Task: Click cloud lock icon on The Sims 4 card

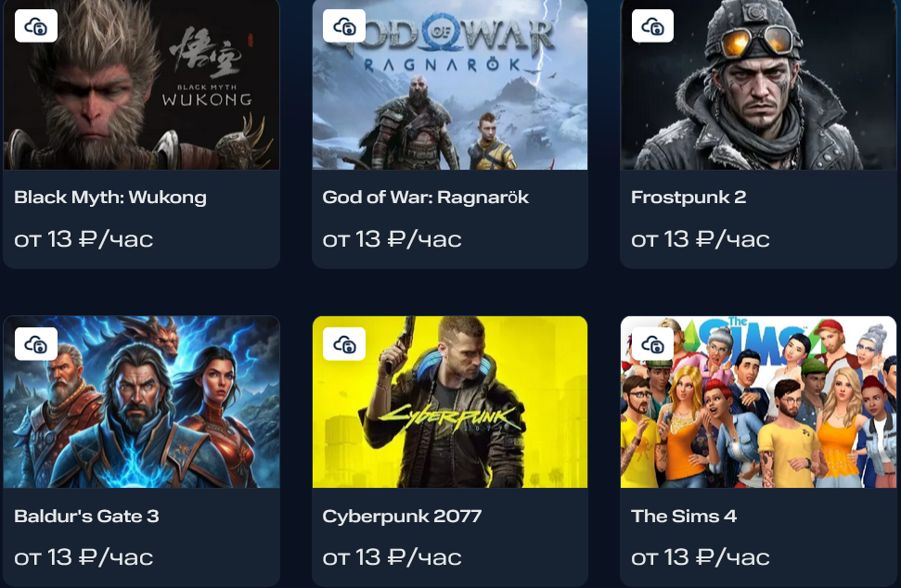Action: [652, 344]
